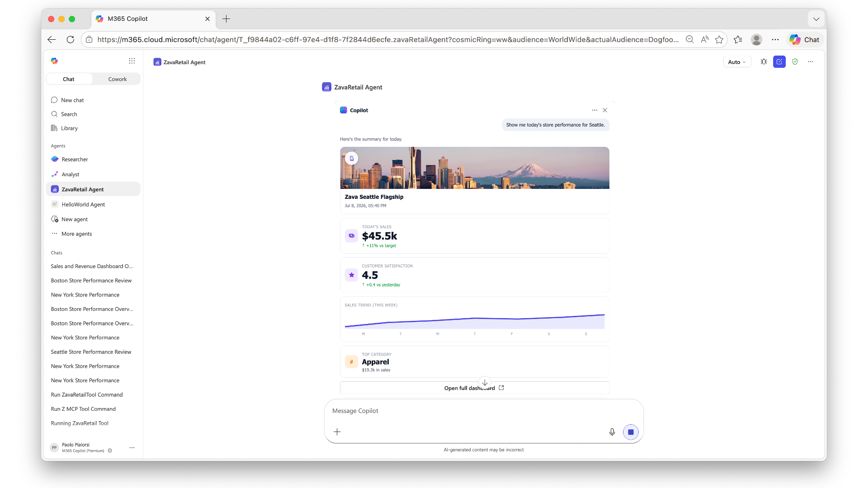
Task: Click the green shield protection icon
Action: [x=795, y=62]
